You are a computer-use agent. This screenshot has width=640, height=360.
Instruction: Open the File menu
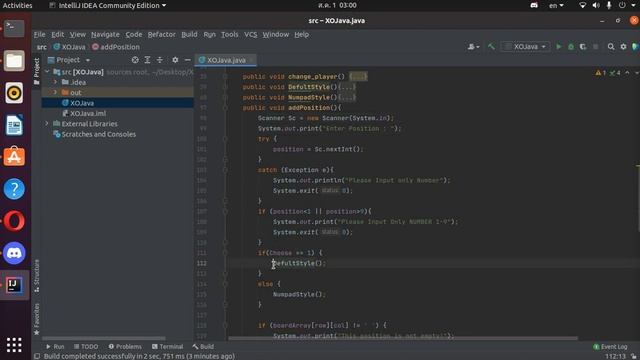[40, 34]
